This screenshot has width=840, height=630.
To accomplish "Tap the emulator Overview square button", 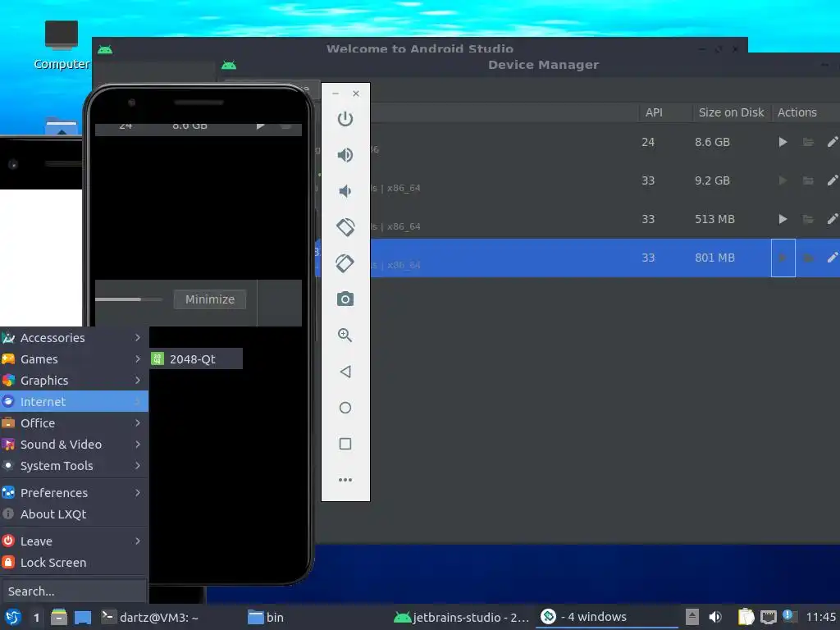I will (345, 444).
